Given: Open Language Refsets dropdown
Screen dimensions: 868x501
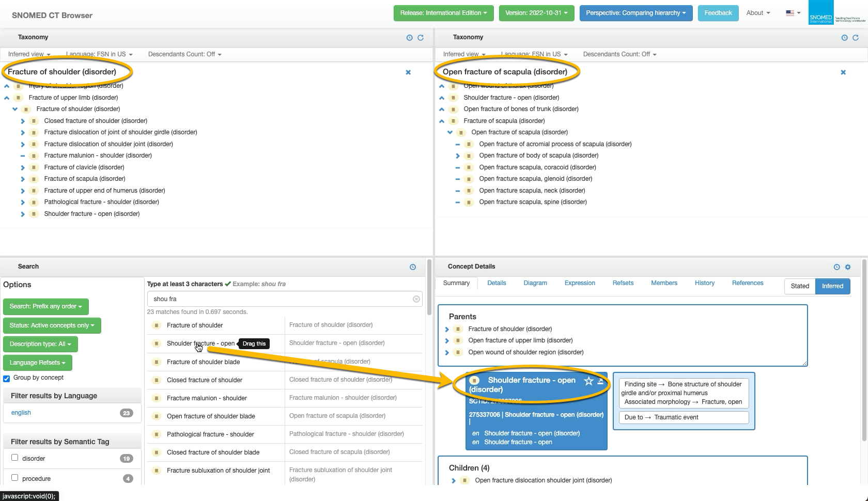Looking at the screenshot, I should click(37, 363).
